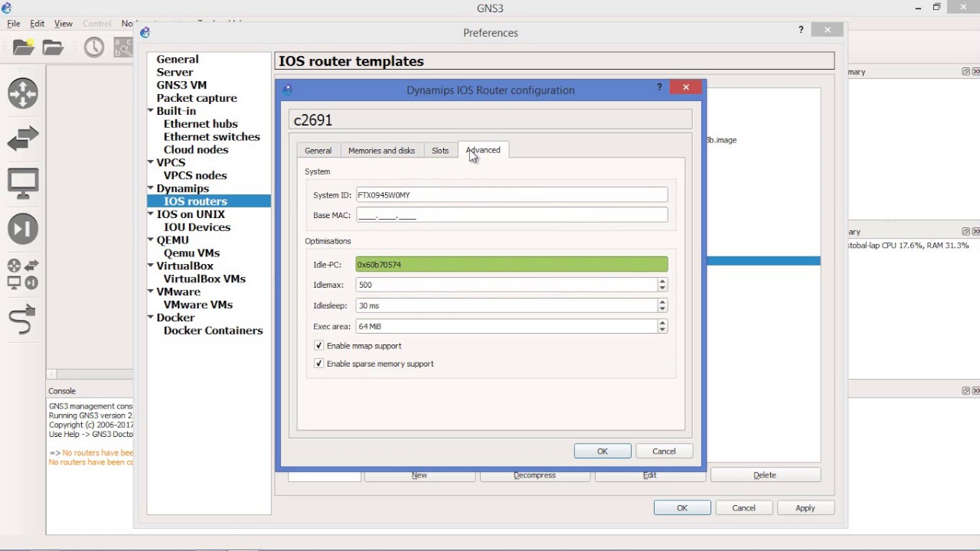Image resolution: width=980 pixels, height=551 pixels.
Task: Browse security devices icon in sidebar
Action: [x=23, y=229]
